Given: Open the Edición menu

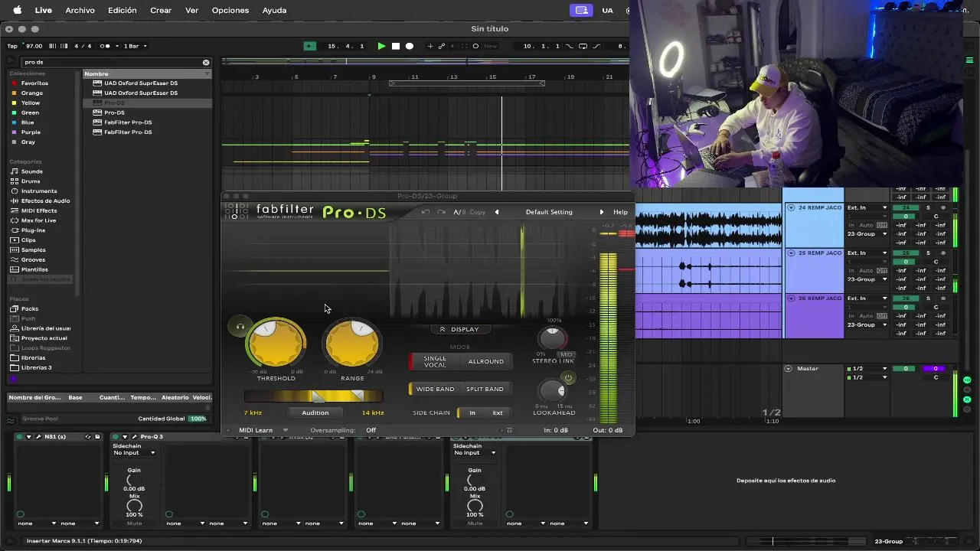Looking at the screenshot, I should [122, 10].
